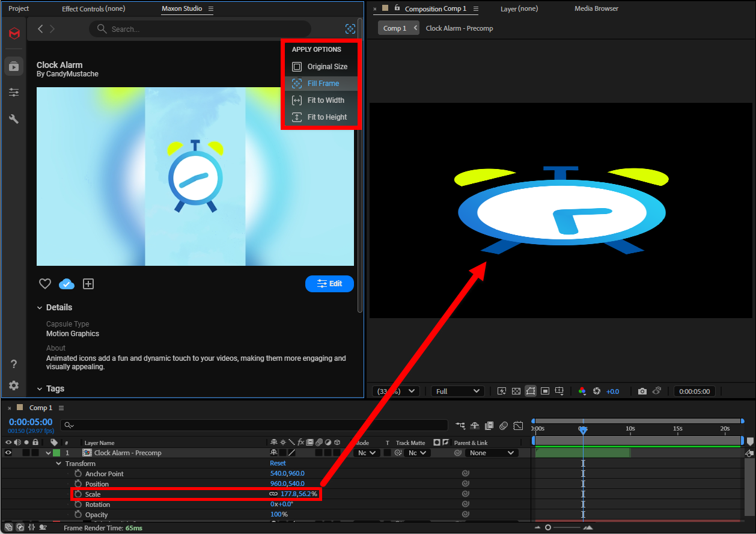Click the wrench tools icon in sidebar
The height and width of the screenshot is (534, 756).
(x=14, y=119)
